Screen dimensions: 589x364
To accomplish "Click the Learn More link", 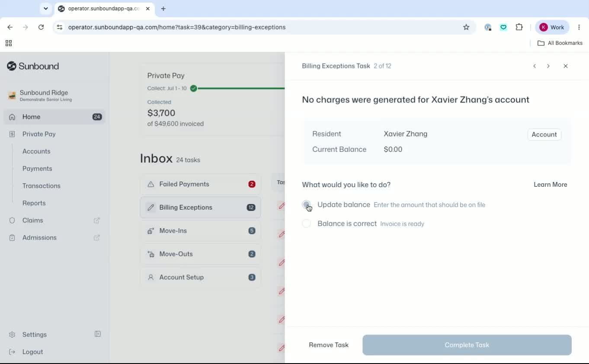I will tap(551, 185).
